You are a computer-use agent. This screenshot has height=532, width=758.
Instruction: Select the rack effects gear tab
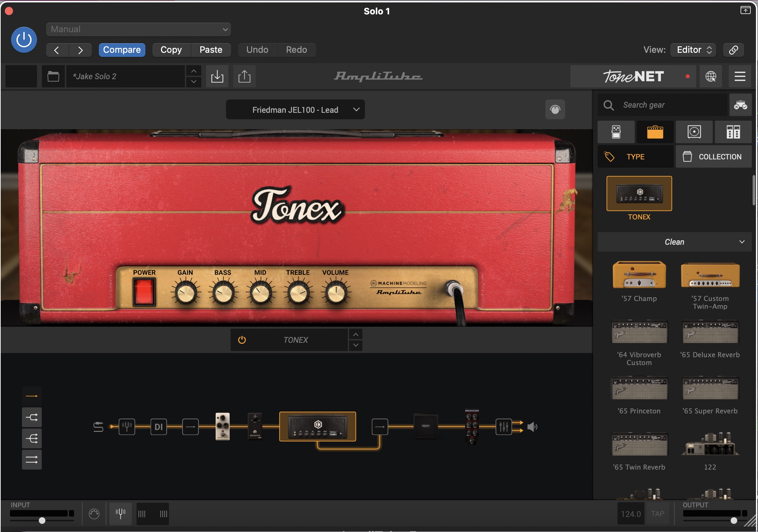coord(733,132)
